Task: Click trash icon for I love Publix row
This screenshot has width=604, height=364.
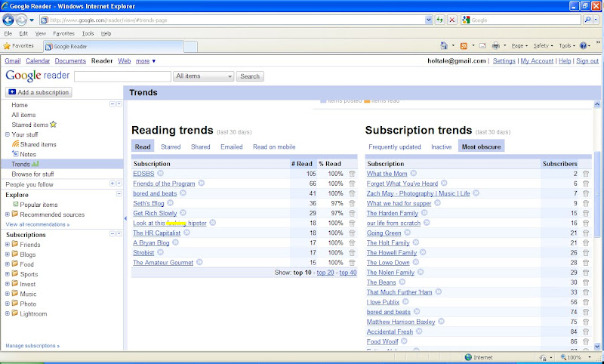Action: (x=586, y=302)
